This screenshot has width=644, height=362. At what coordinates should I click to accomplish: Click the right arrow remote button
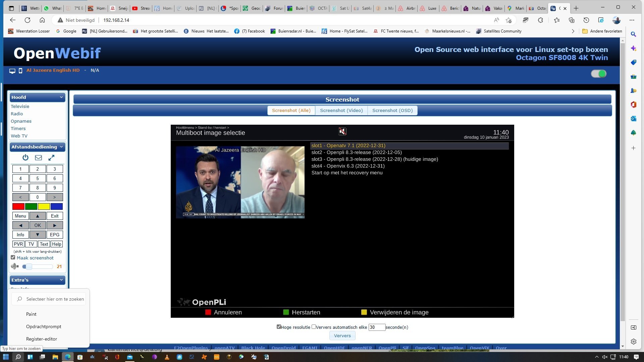point(55,225)
